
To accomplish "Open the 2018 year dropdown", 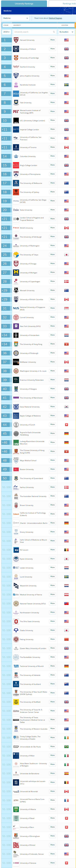I will tap(6, 32).
